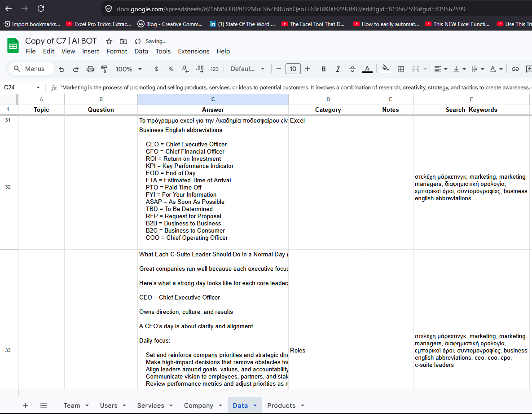Open the Tools menu

click(x=163, y=51)
